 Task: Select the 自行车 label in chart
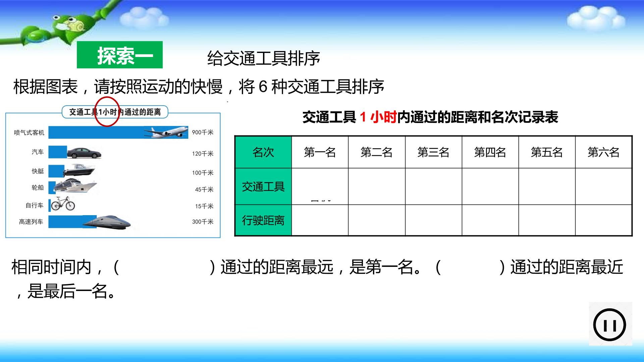pyautogui.click(x=35, y=205)
